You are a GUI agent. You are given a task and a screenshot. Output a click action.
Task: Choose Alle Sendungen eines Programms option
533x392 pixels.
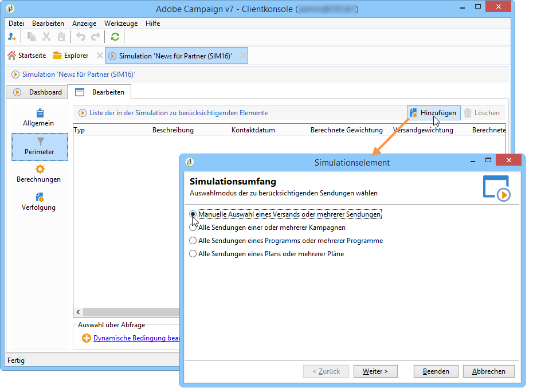pyautogui.click(x=193, y=241)
